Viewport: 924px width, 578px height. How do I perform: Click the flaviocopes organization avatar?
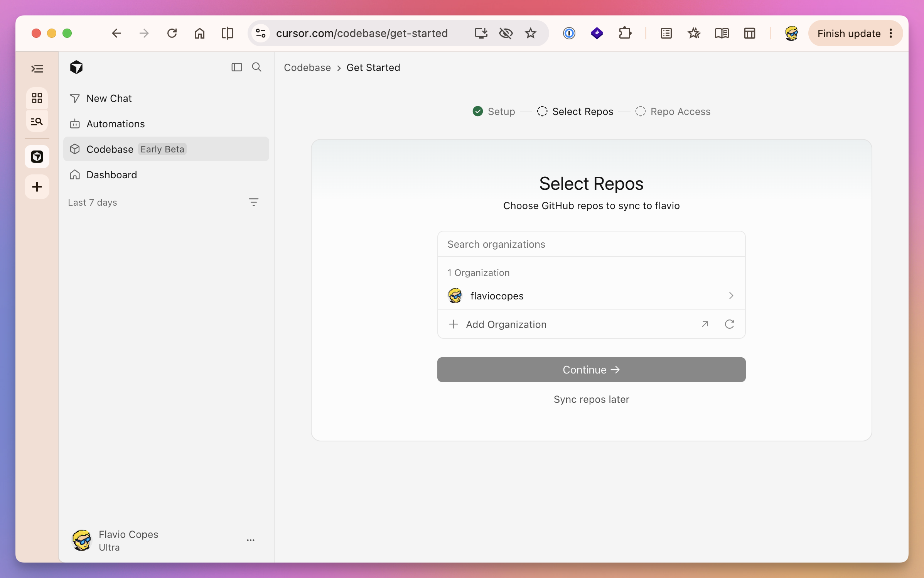[455, 296]
